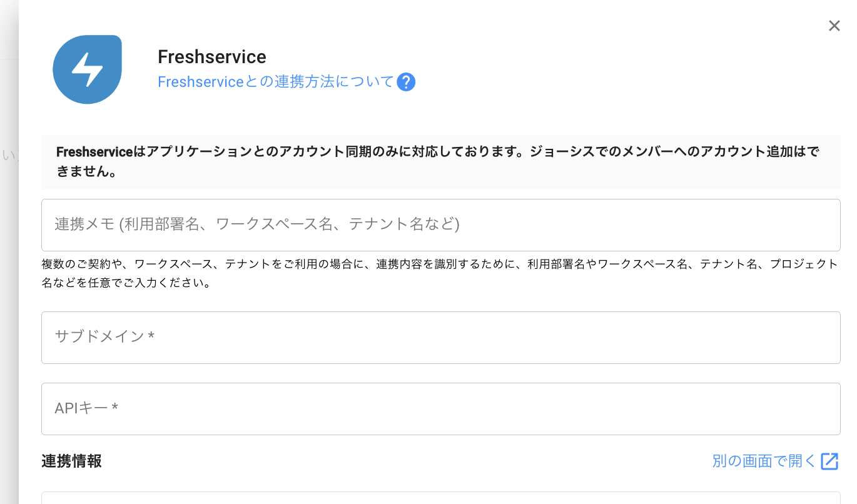Open the Freshserviceとの連携方法について link

(276, 82)
